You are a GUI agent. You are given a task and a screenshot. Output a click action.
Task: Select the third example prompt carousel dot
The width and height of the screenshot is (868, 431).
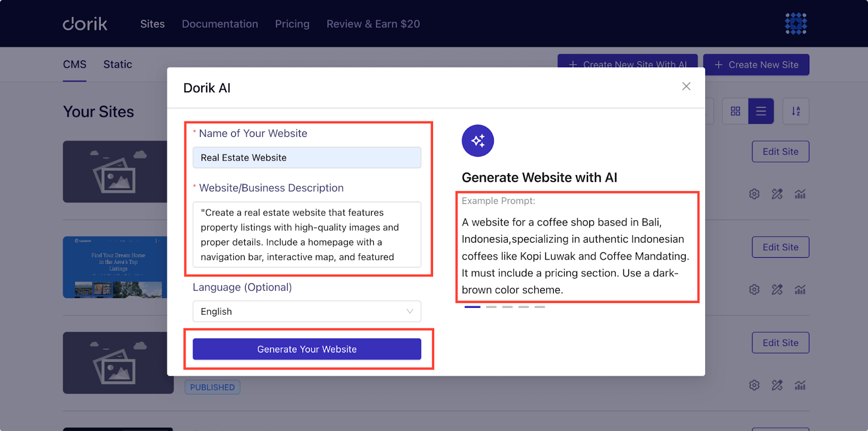pos(507,307)
